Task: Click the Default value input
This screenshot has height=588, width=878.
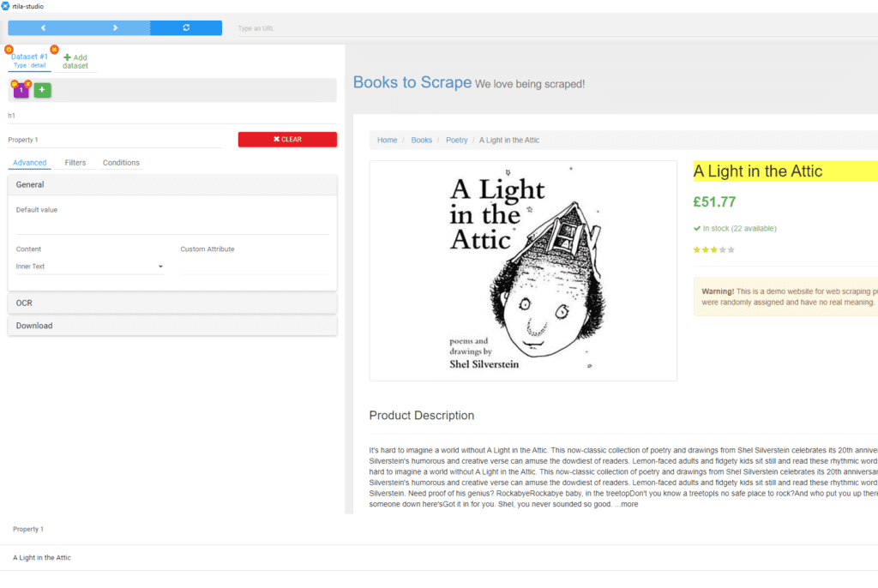Action: [172, 225]
